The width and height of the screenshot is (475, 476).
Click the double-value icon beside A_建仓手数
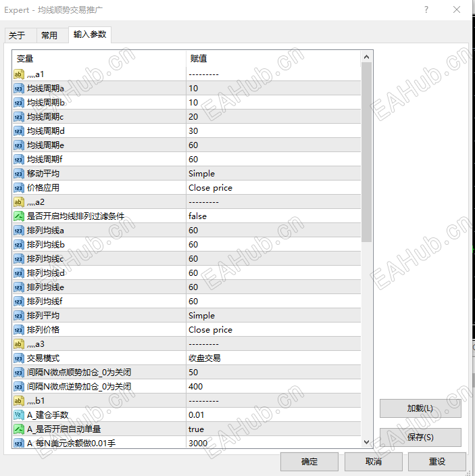tap(18, 415)
